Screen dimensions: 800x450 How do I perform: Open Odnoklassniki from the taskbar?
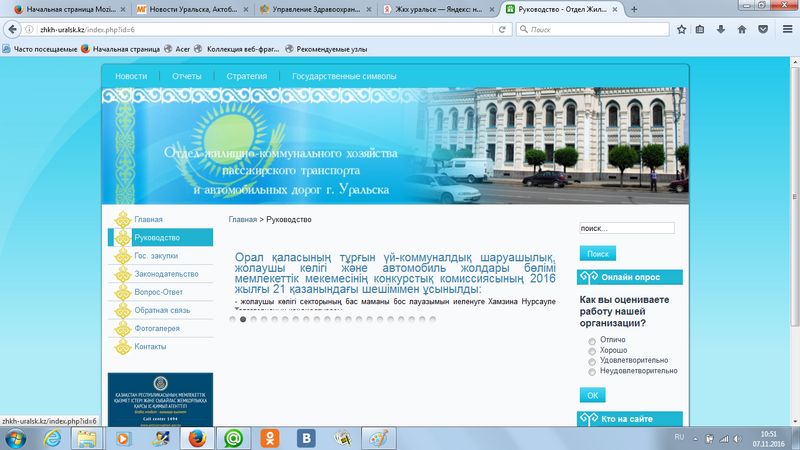coord(270,438)
